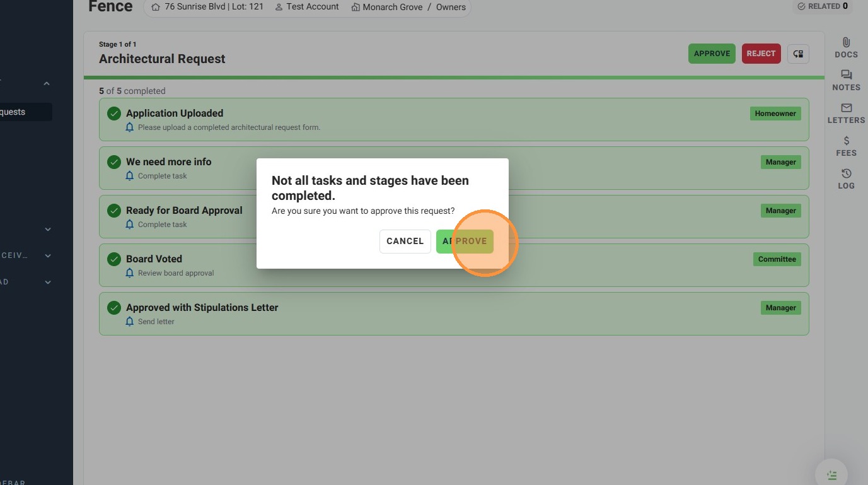Open the LETTERS envelope panel
Viewport: 868px width, 485px height.
click(846, 113)
